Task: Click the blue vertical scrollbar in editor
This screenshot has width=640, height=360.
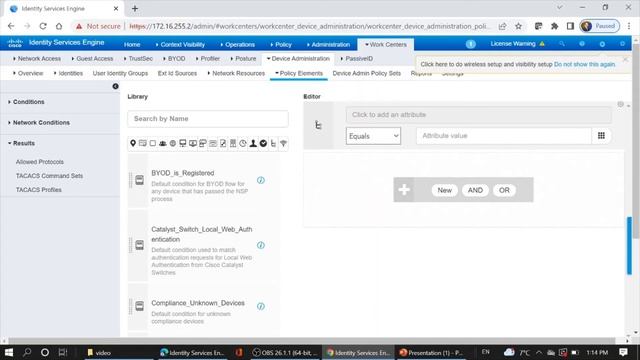Action: click(629, 246)
